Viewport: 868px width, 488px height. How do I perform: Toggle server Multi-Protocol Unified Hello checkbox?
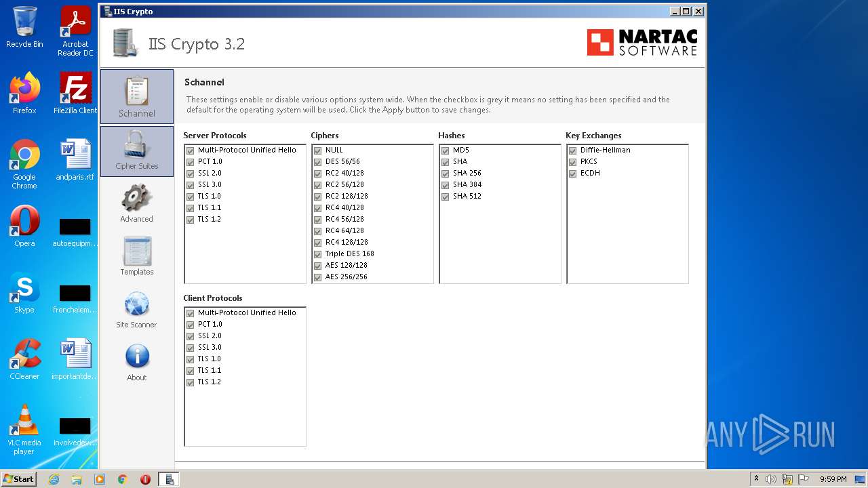tap(190, 150)
